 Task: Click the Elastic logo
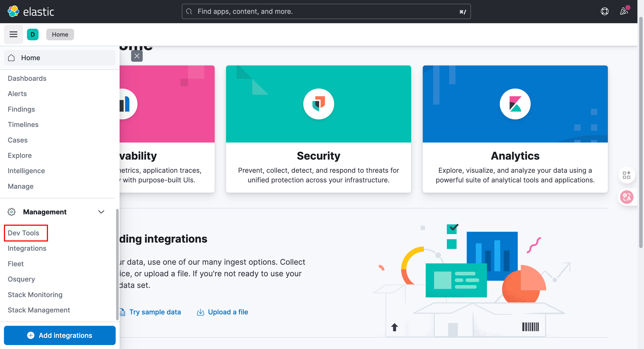(31, 11)
